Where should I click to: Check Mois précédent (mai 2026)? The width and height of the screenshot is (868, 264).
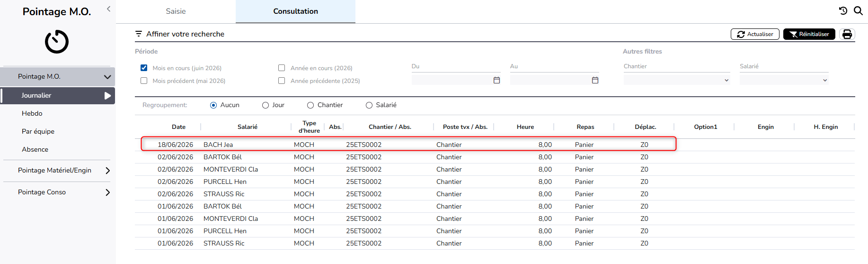[144, 81]
